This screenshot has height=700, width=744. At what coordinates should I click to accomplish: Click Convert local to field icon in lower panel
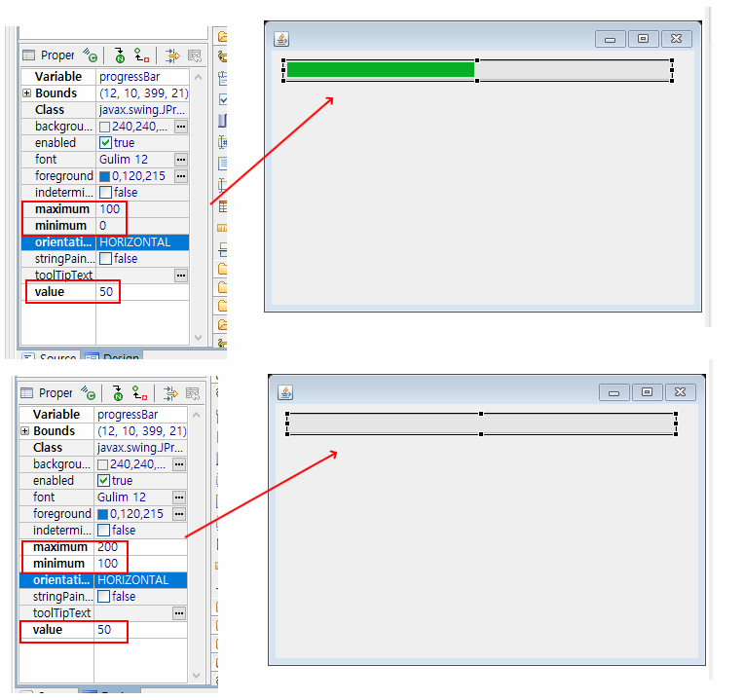(139, 392)
